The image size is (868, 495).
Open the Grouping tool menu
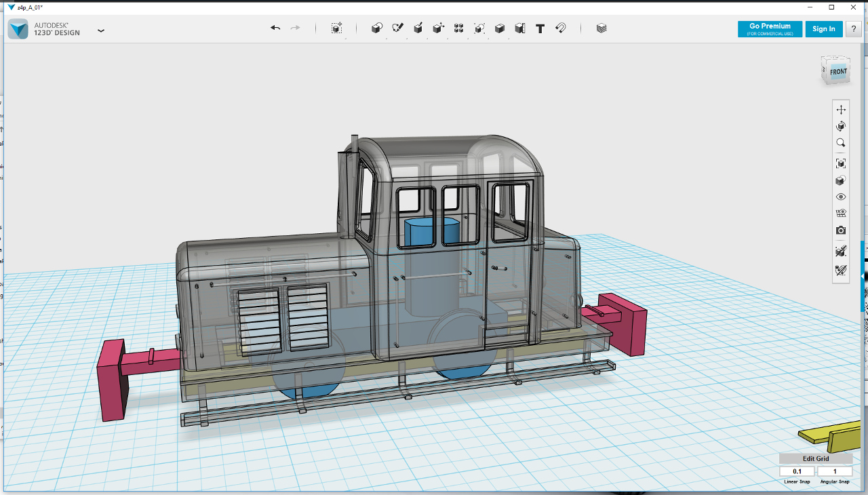479,28
